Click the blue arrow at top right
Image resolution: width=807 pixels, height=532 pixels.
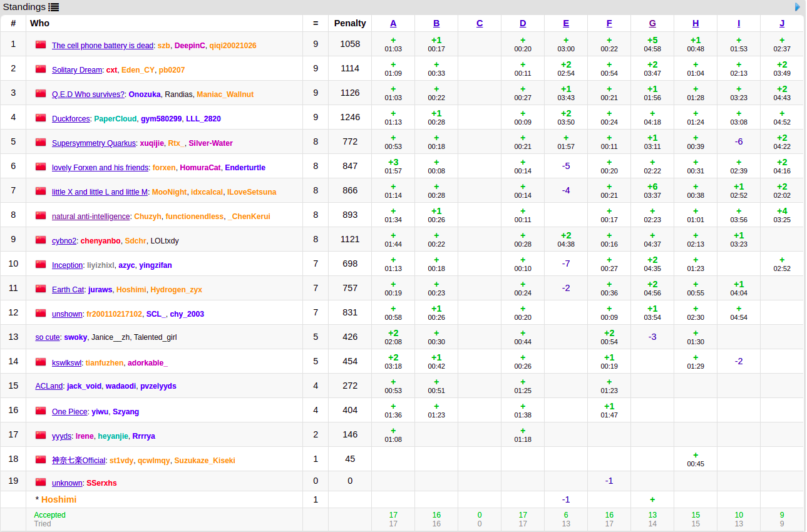pyautogui.click(x=798, y=7)
